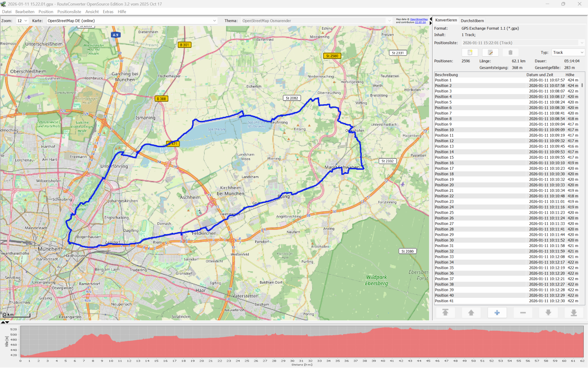Click the Höhe column header
The image size is (588, 368).
570,75
